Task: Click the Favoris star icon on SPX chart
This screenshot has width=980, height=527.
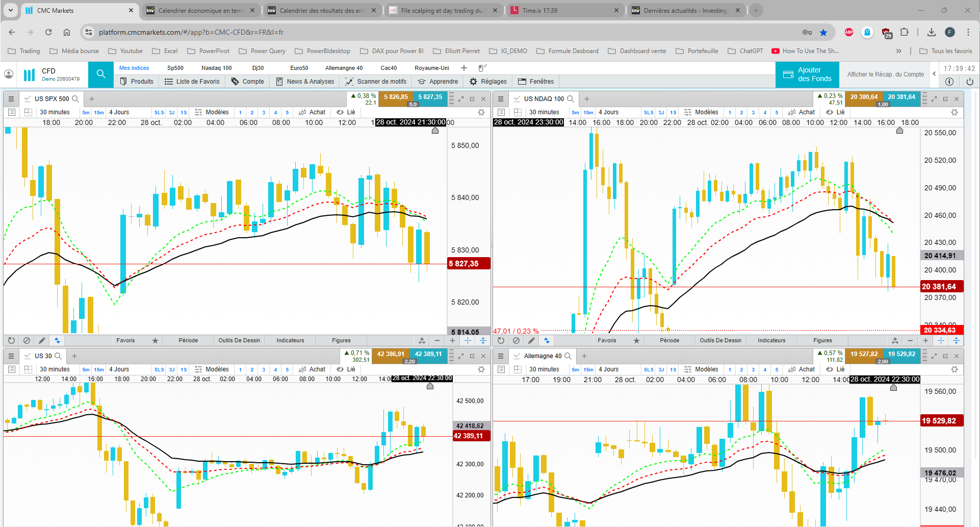Action: pyautogui.click(x=155, y=340)
